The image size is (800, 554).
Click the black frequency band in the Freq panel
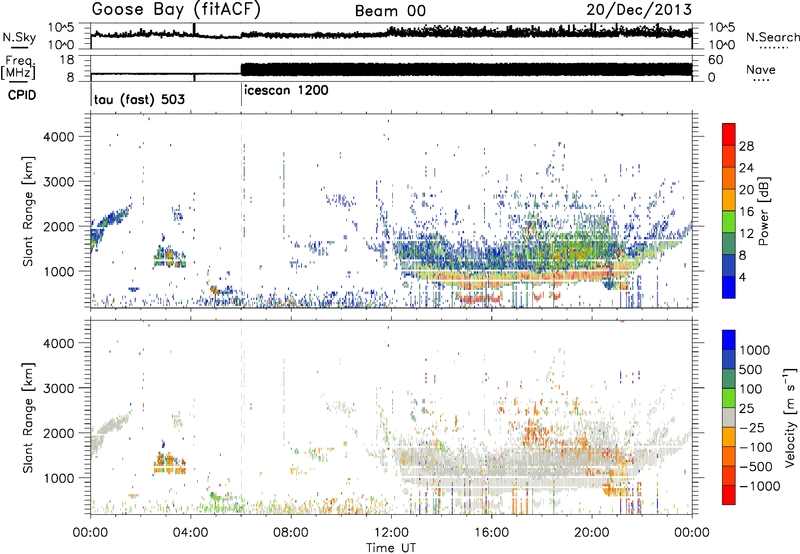466,70
